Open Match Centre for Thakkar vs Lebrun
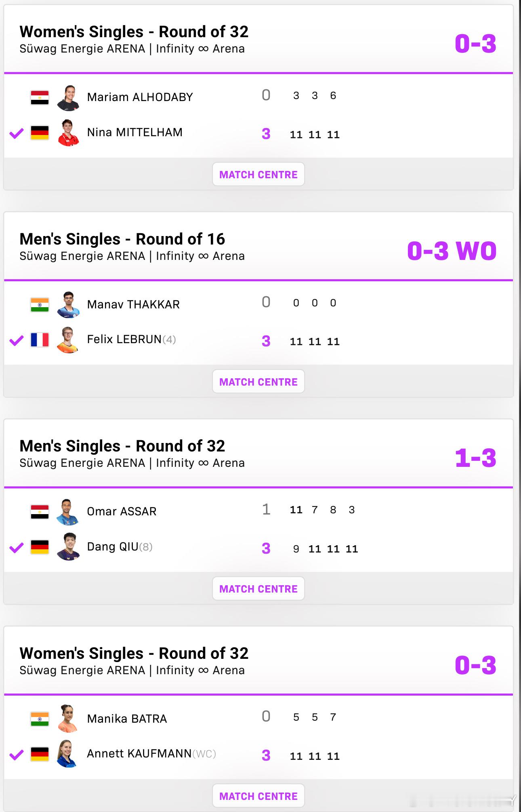The width and height of the screenshot is (521, 812). pos(258,382)
